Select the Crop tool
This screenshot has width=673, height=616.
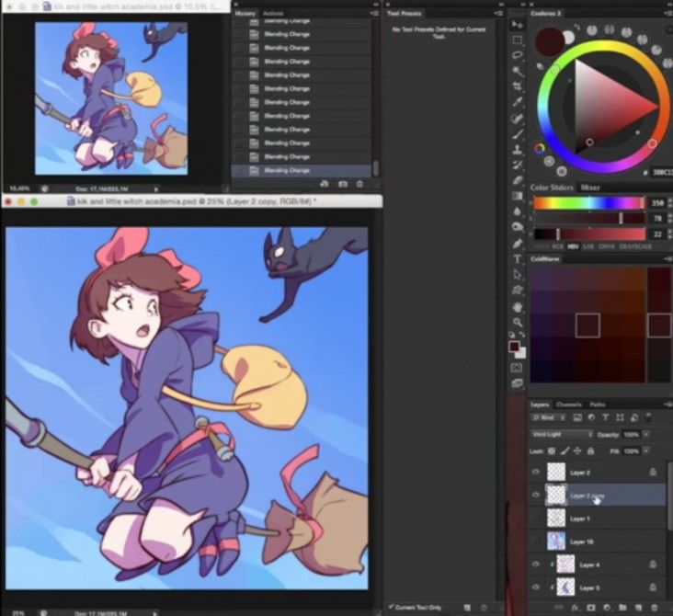[518, 86]
